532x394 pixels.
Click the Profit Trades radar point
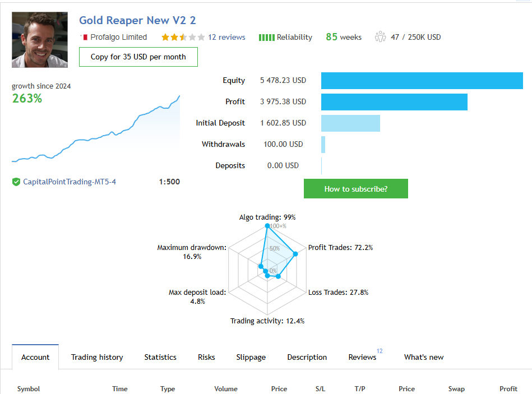click(295, 254)
